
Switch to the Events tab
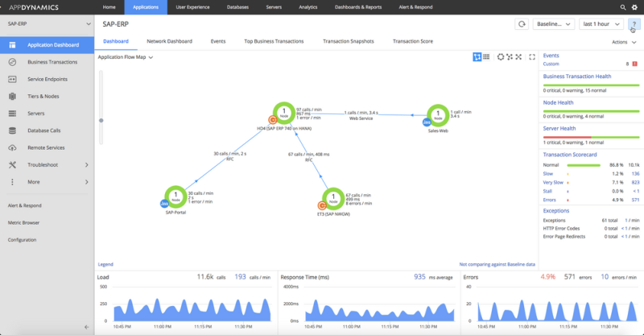point(218,41)
